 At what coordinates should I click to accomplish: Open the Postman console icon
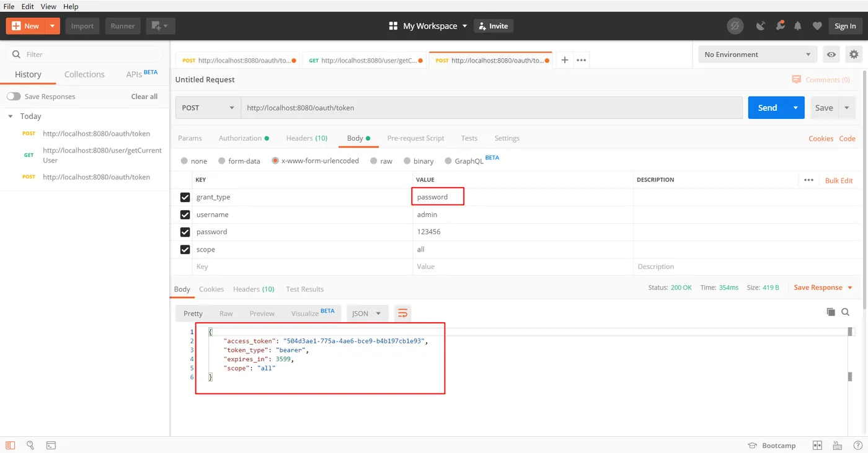point(51,445)
